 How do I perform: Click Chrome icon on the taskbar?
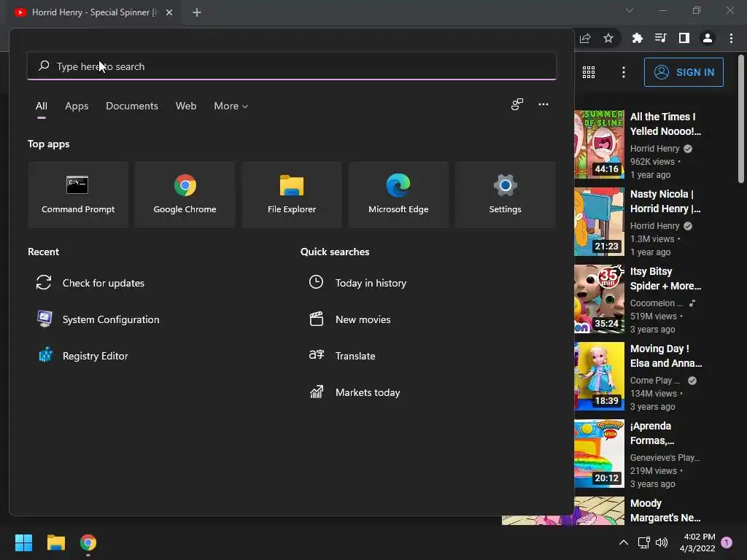(x=88, y=542)
